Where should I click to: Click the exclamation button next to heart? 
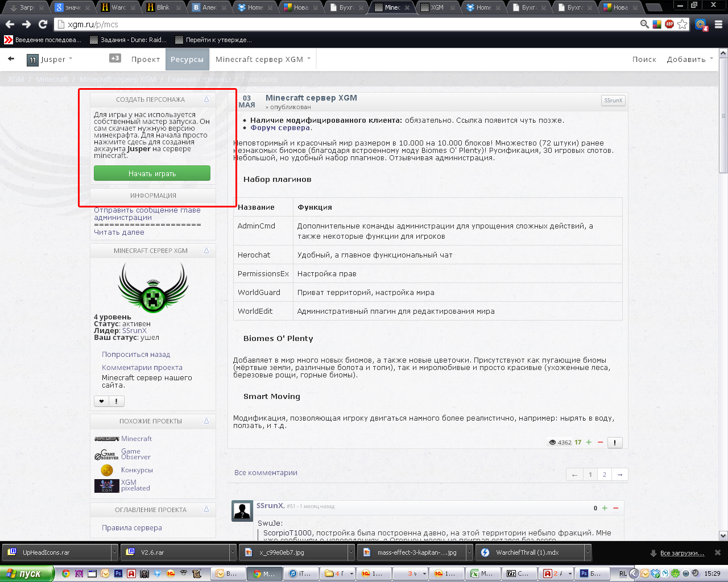pos(116,401)
